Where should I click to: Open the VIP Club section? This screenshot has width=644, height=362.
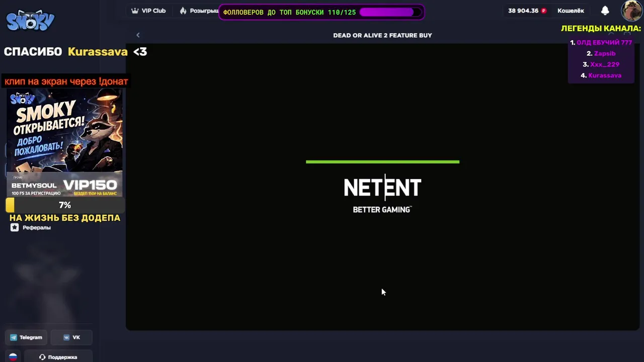[148, 11]
